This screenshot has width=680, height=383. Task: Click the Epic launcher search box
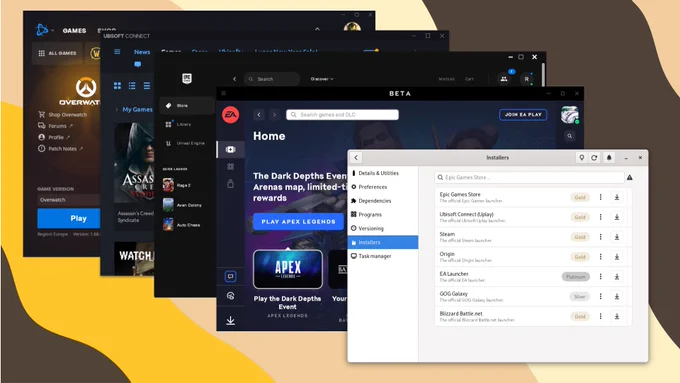click(272, 79)
